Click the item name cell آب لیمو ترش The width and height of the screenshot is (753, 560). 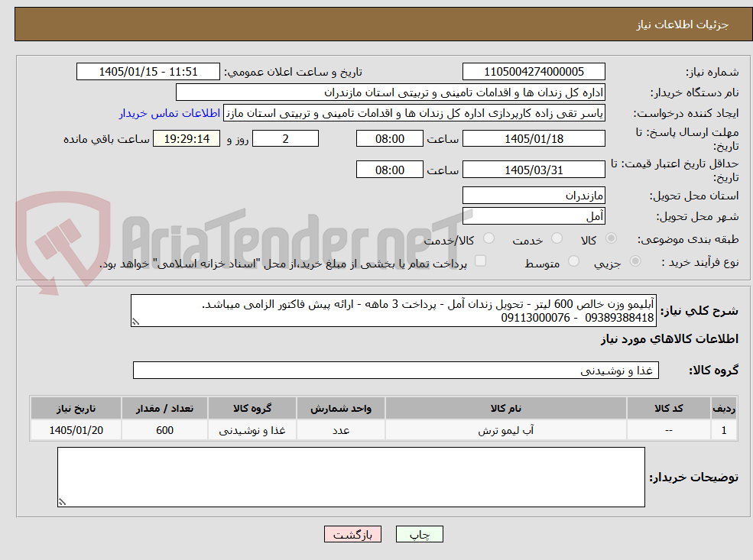[505, 430]
